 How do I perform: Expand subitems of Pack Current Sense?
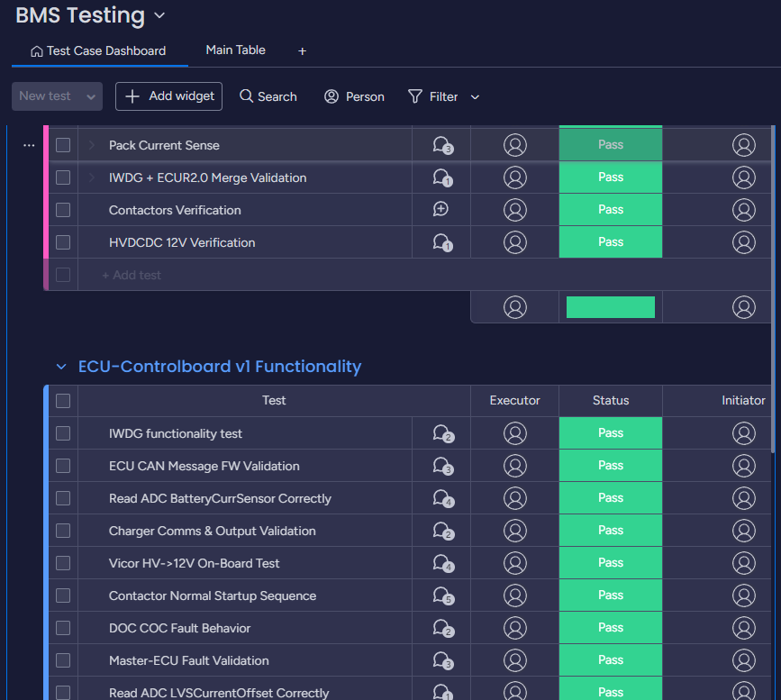91,145
